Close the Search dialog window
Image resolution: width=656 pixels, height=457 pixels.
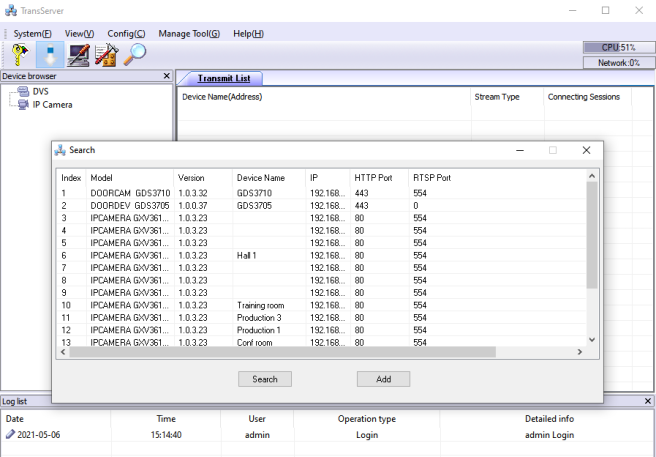pyautogui.click(x=586, y=150)
